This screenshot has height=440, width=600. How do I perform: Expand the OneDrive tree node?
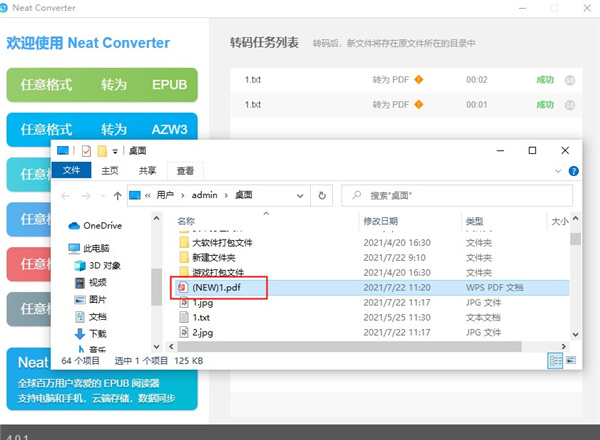60,226
